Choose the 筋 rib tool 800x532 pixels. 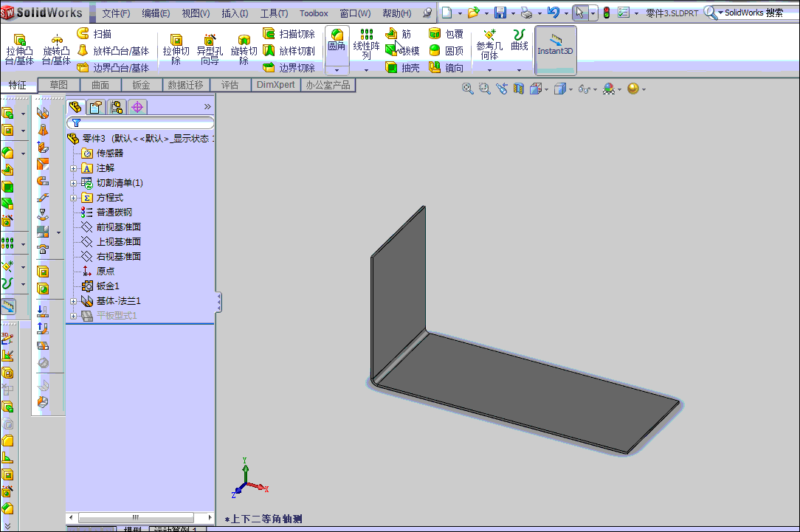398,34
